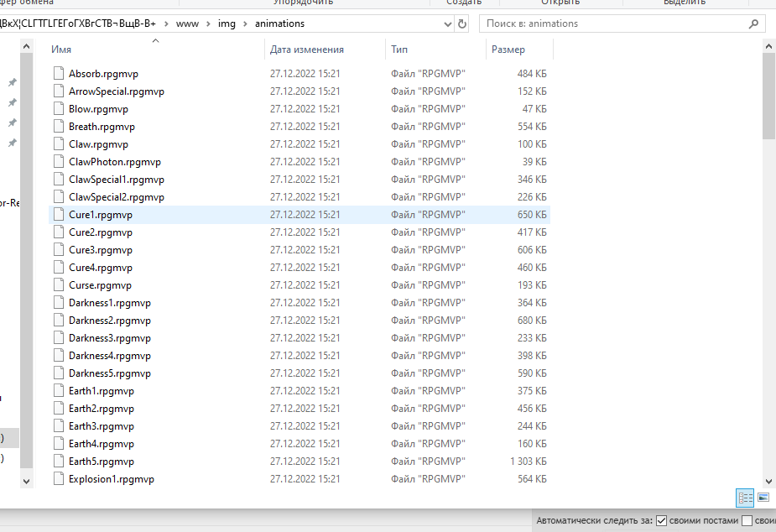Expand the chevron before www in path

166,23
